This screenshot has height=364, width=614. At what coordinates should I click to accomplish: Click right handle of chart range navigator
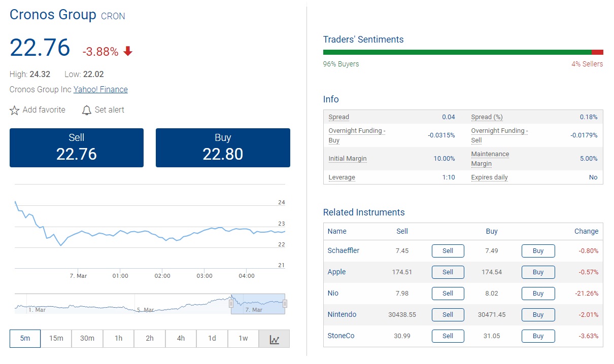[x=285, y=304]
